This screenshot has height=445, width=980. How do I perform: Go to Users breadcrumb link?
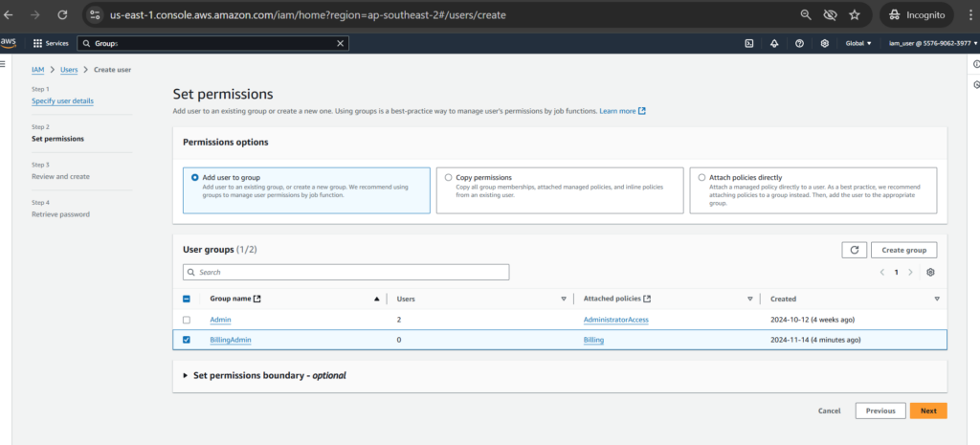pyautogui.click(x=69, y=70)
